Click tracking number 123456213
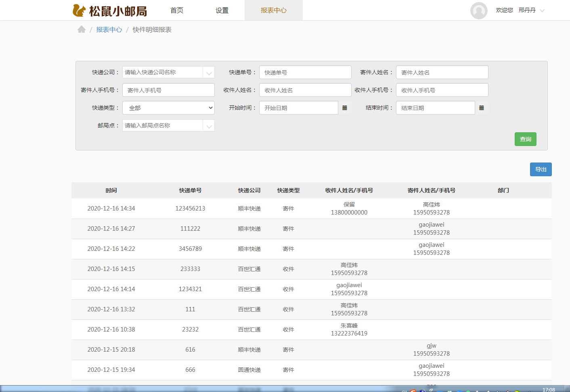This screenshot has height=392, width=570. 191,209
